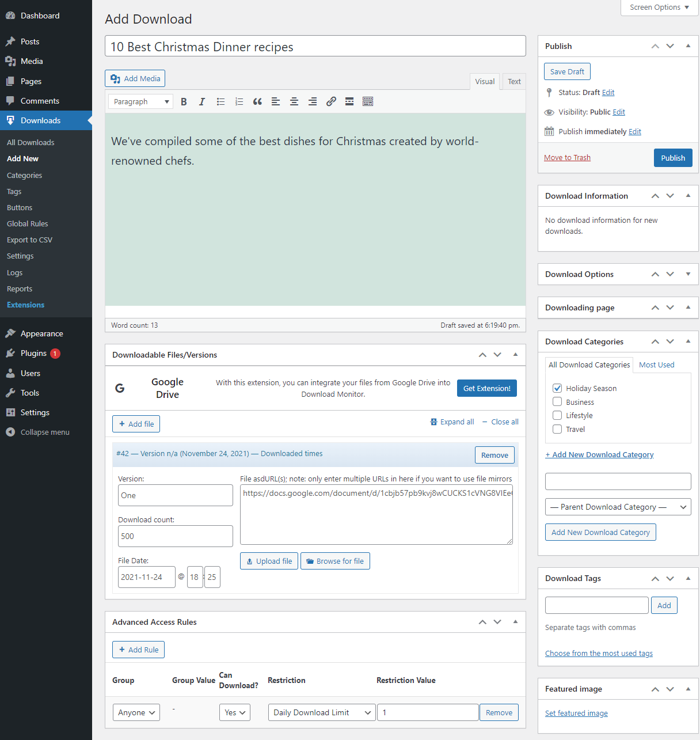Screen dimensions: 700x740
Task: Click Add Media button
Action: click(x=135, y=78)
